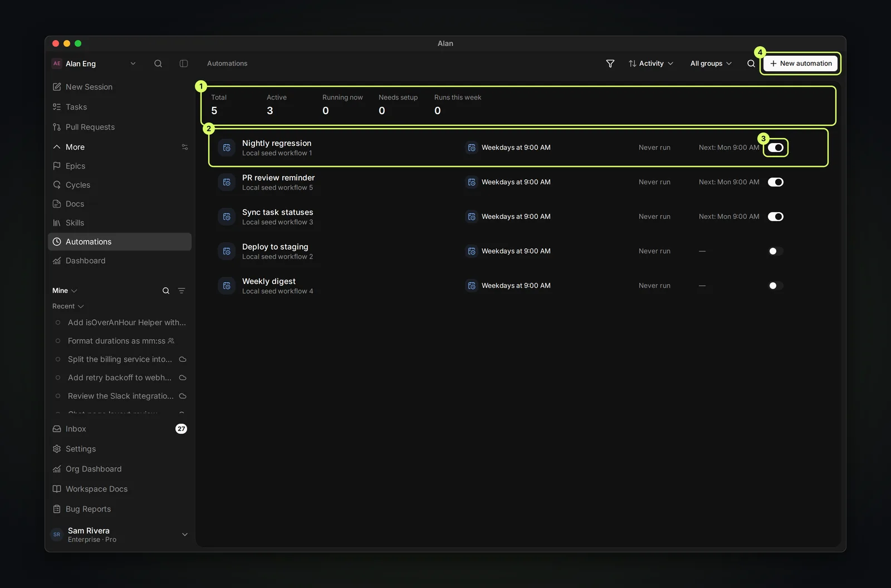This screenshot has height=588, width=891.
Task: Open Workspace Docs link
Action: 120,489
